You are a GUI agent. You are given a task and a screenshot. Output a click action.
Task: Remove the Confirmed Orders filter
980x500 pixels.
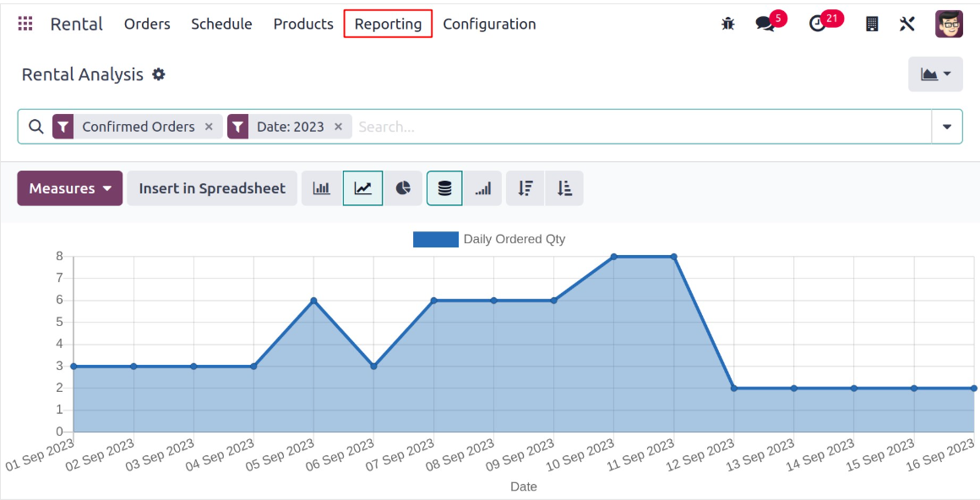(210, 127)
